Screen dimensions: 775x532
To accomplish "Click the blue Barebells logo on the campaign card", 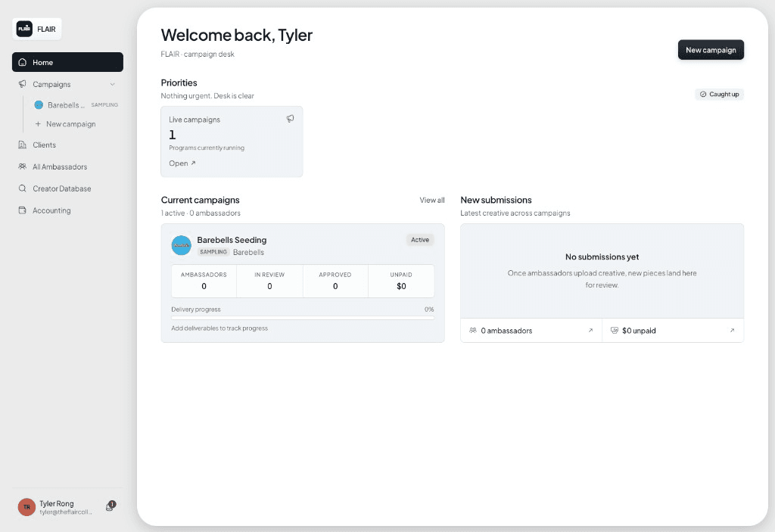I will click(182, 245).
